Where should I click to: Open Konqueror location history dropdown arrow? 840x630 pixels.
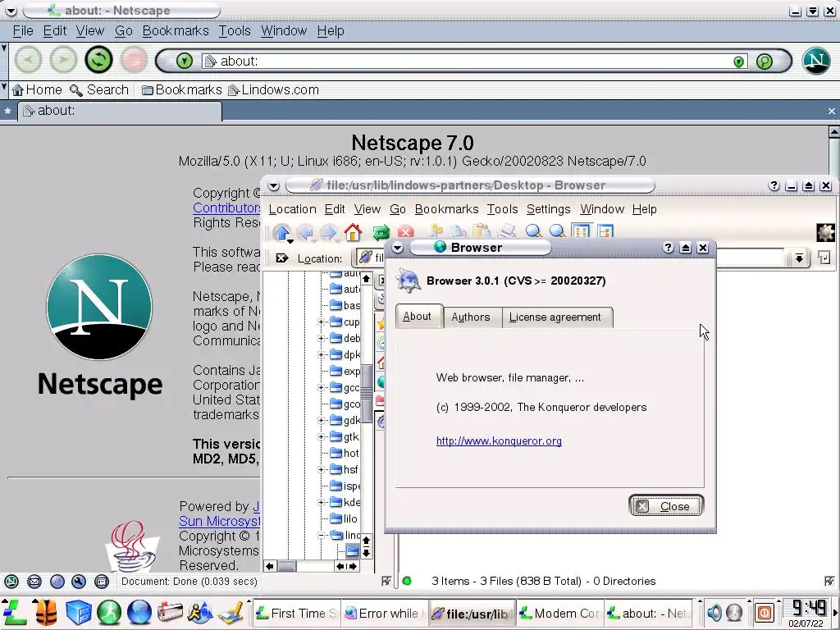click(799, 258)
